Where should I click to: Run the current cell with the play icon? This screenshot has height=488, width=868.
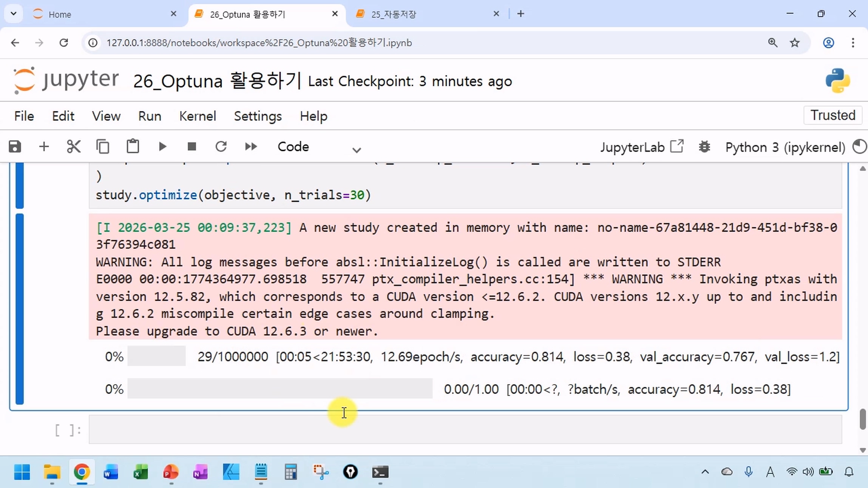(x=162, y=147)
